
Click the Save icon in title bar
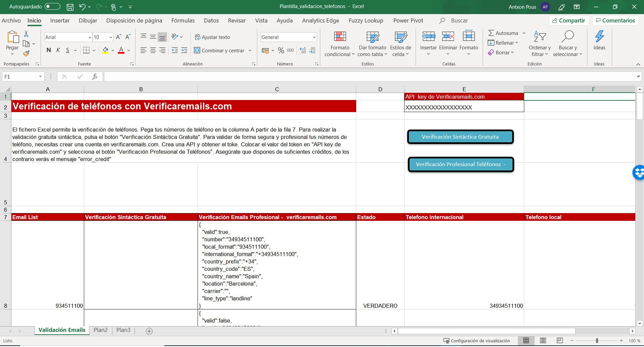coord(70,7)
